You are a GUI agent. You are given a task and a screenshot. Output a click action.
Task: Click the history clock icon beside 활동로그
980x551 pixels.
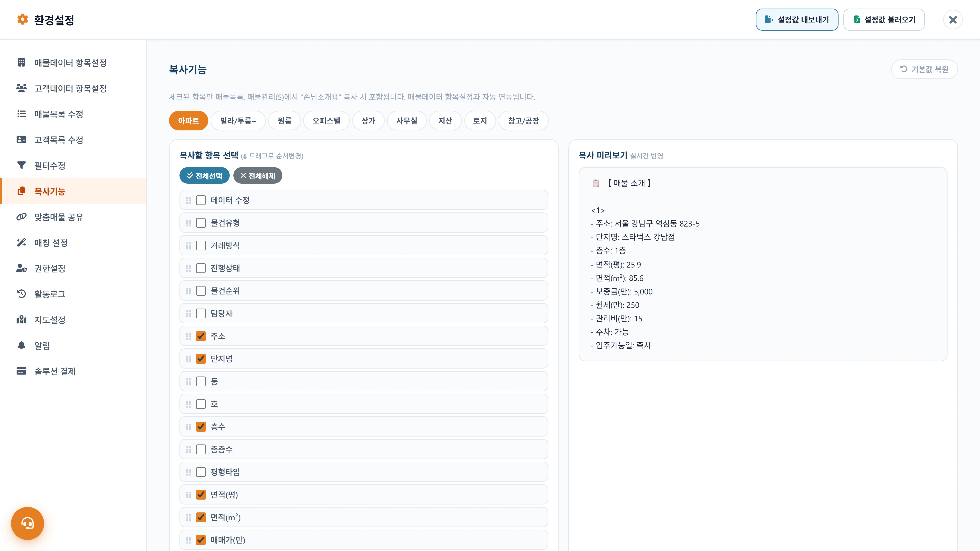pyautogui.click(x=21, y=294)
